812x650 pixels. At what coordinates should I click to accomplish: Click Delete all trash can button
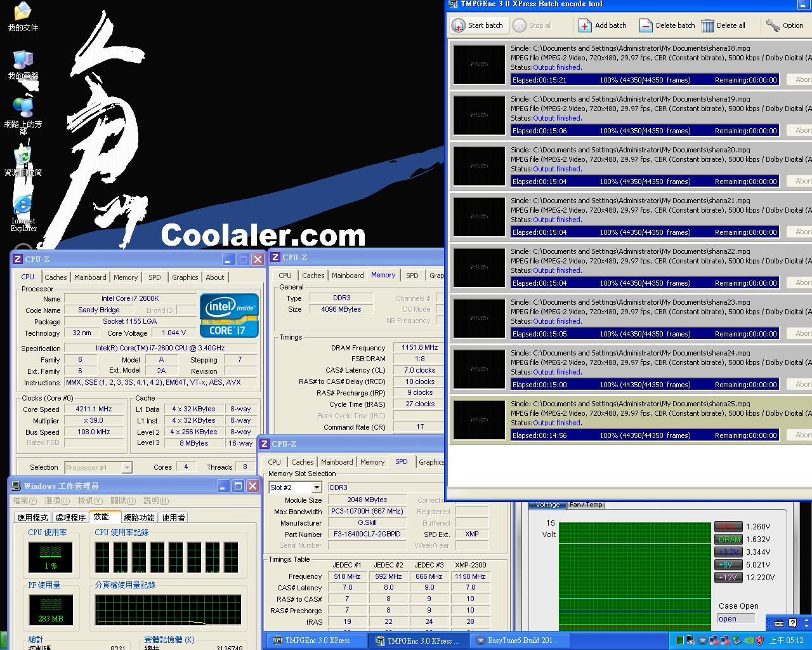pos(723,25)
